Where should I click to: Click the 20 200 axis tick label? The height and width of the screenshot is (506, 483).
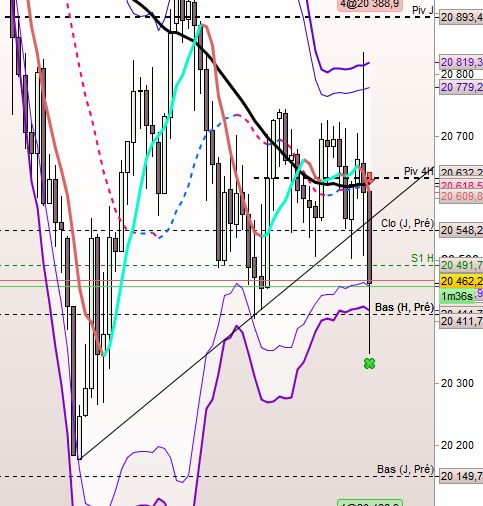click(x=457, y=445)
